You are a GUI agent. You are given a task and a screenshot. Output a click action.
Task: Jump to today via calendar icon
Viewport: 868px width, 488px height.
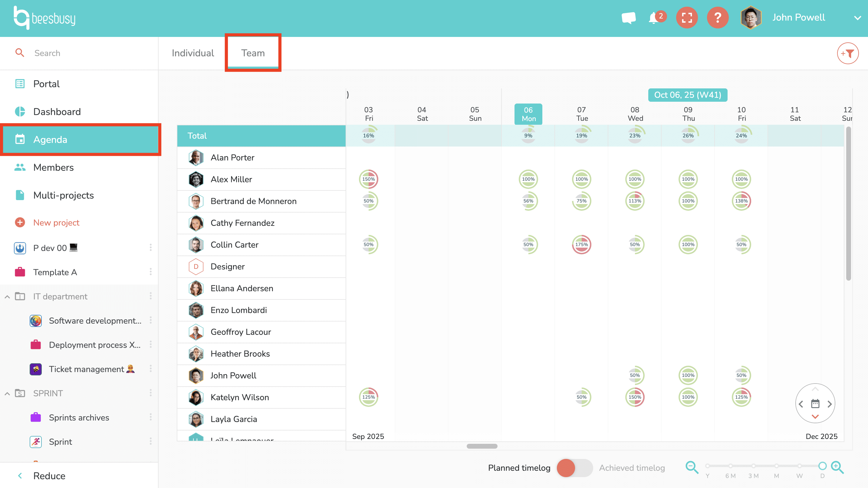[815, 404]
